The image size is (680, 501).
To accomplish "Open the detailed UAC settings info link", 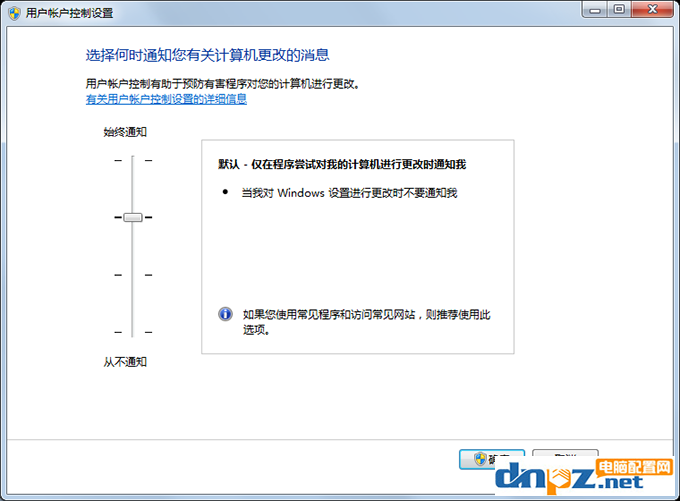I will click(x=166, y=99).
